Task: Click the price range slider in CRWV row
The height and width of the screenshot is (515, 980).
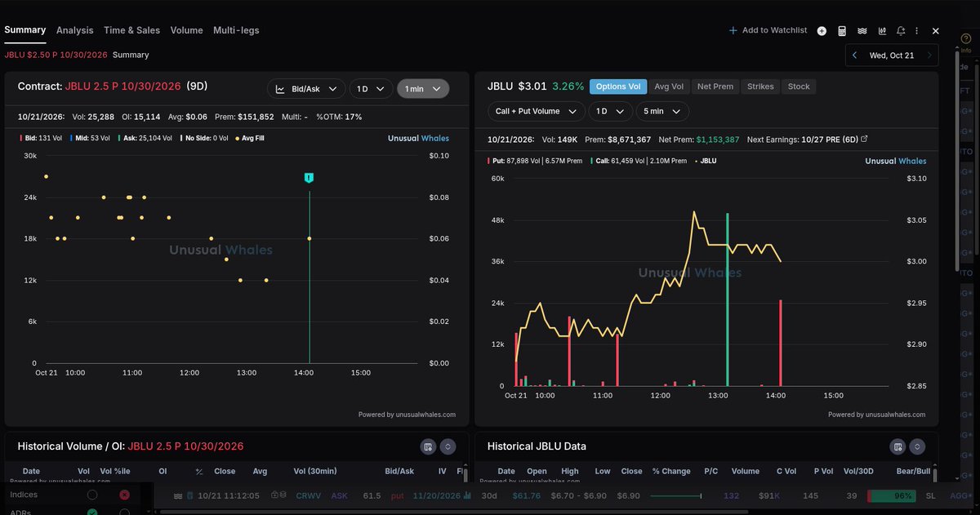Action: pyautogui.click(x=675, y=495)
